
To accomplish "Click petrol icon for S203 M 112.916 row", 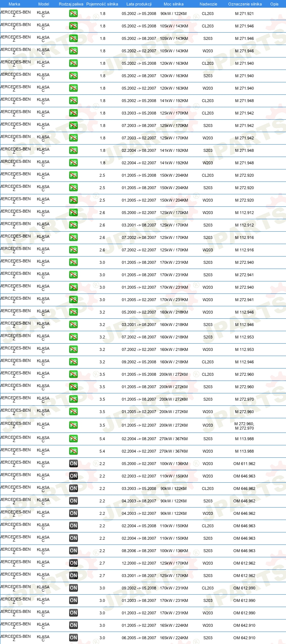I will pyautogui.click(x=74, y=237).
